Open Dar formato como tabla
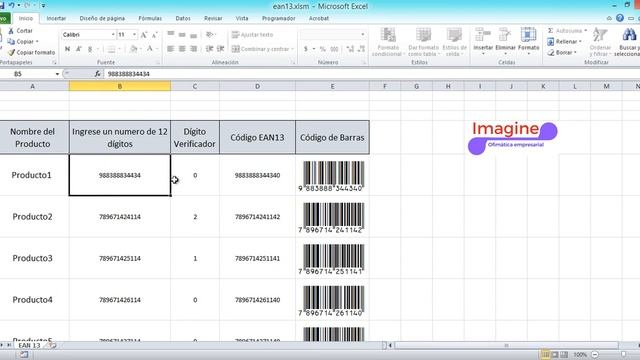 tap(423, 42)
